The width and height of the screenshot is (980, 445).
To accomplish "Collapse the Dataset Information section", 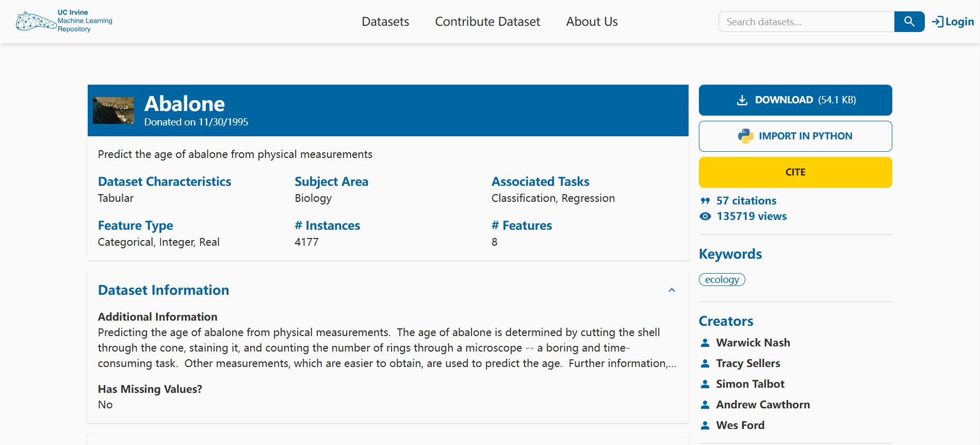I will 672,290.
